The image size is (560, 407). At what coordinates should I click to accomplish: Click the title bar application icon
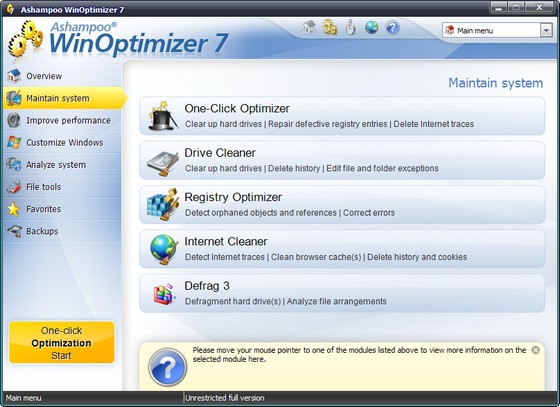click(10, 9)
